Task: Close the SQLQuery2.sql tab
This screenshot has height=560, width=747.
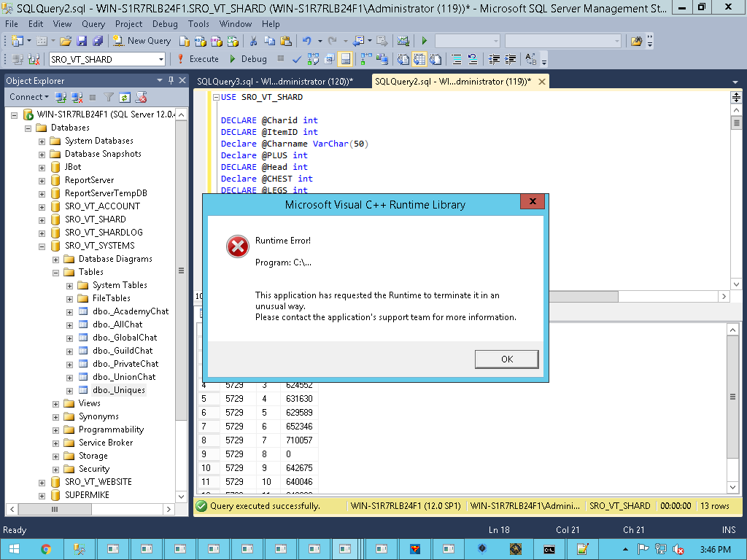Action: point(542,82)
